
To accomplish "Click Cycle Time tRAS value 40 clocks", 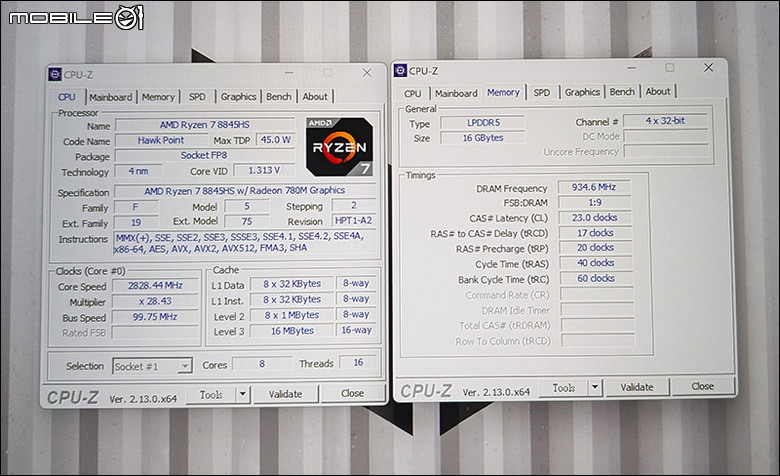I will pyautogui.click(x=595, y=263).
